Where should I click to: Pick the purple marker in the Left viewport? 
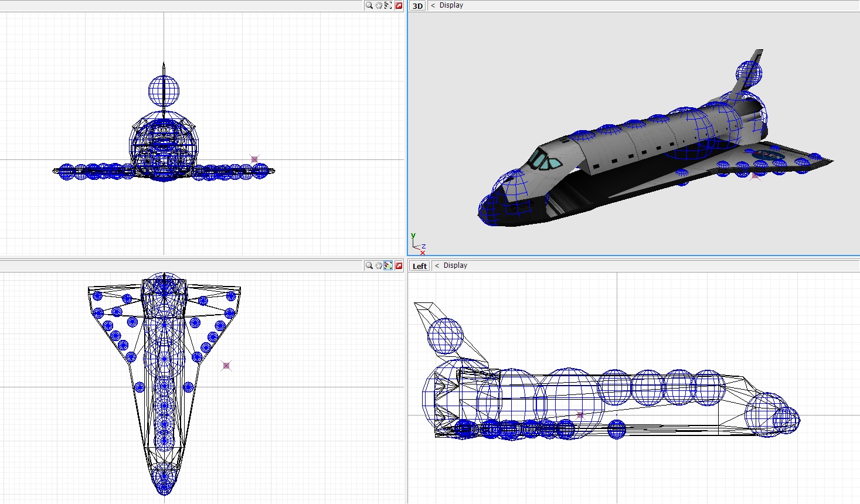(x=580, y=415)
